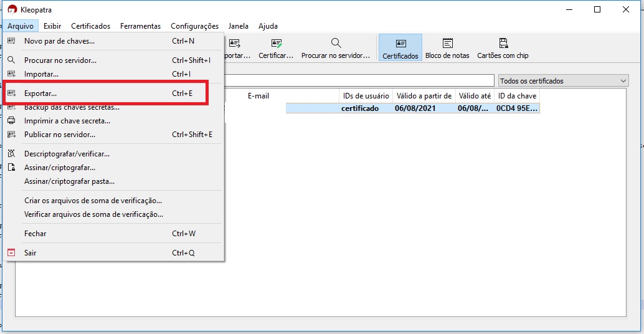The height and width of the screenshot is (334, 644).
Task: Choose Novo par de chaves menu entry
Action: pos(114,41)
